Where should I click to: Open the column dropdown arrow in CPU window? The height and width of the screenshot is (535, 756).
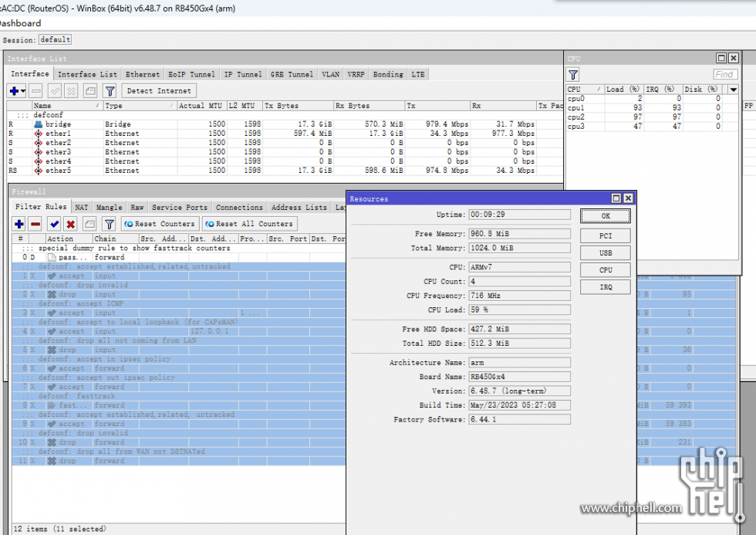[x=734, y=90]
